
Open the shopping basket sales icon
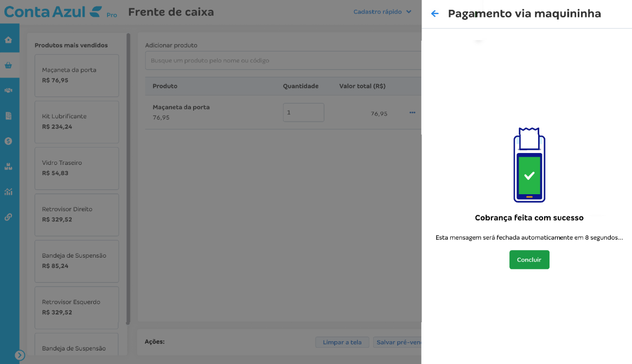tap(9, 65)
